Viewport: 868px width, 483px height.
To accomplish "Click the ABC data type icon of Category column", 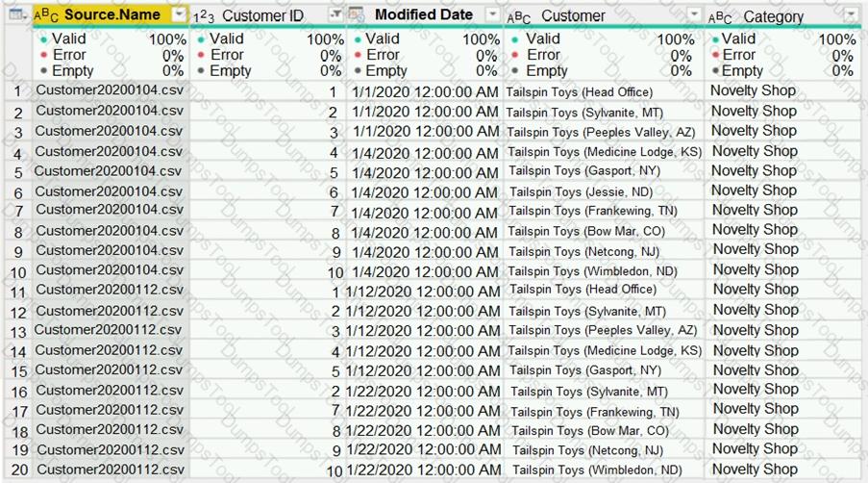I will pos(719,17).
